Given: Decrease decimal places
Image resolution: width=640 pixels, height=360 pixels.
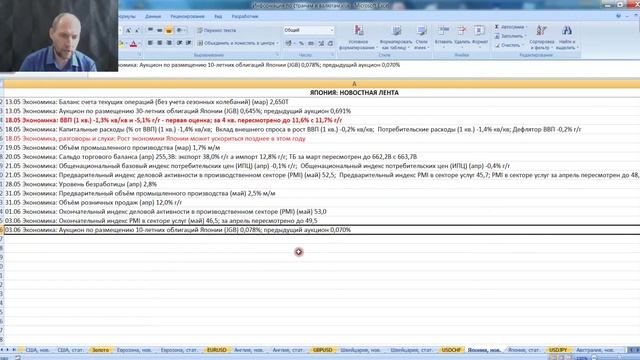Looking at the screenshot, I should tap(330, 43).
